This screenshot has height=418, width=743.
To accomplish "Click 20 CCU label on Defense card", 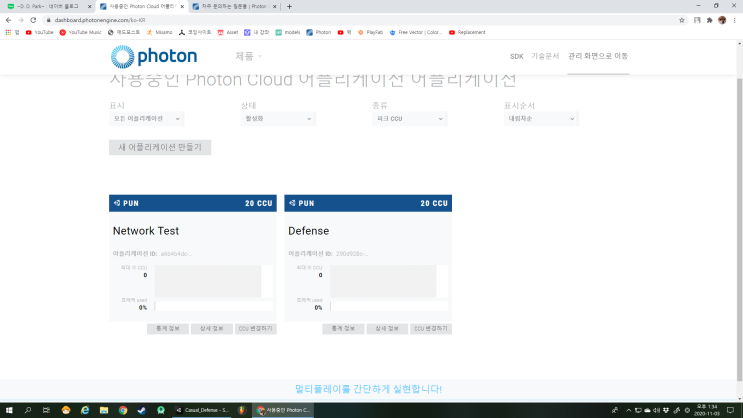I will coord(434,203).
